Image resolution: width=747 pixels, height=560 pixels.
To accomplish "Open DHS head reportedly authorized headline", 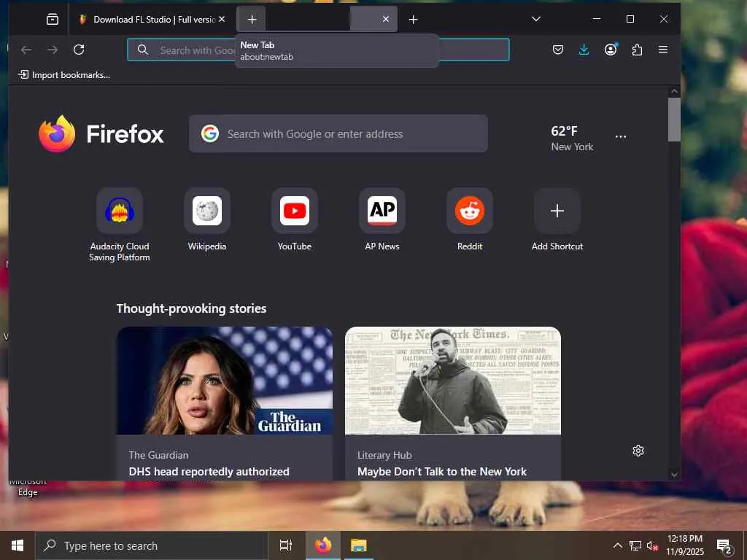I will pyautogui.click(x=209, y=472).
